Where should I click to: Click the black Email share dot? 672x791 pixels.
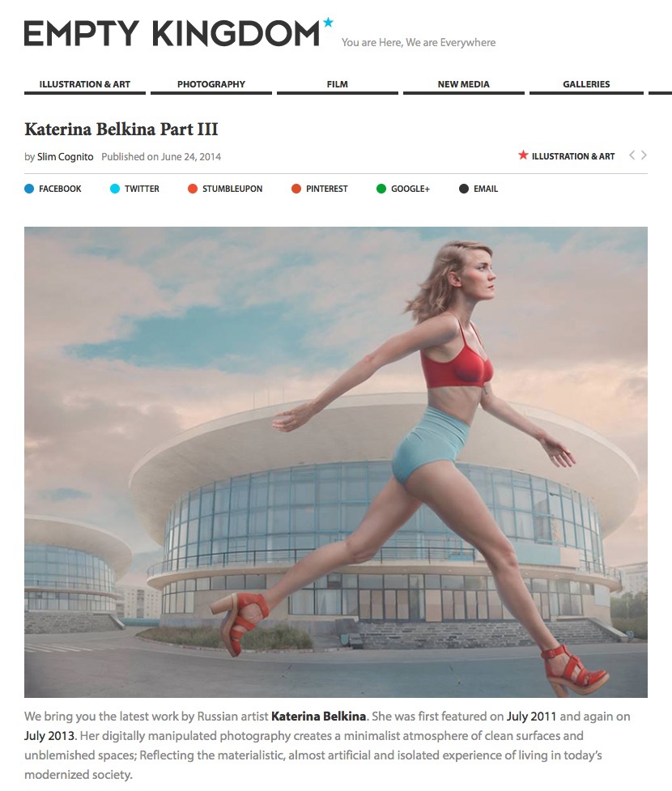[x=464, y=189]
